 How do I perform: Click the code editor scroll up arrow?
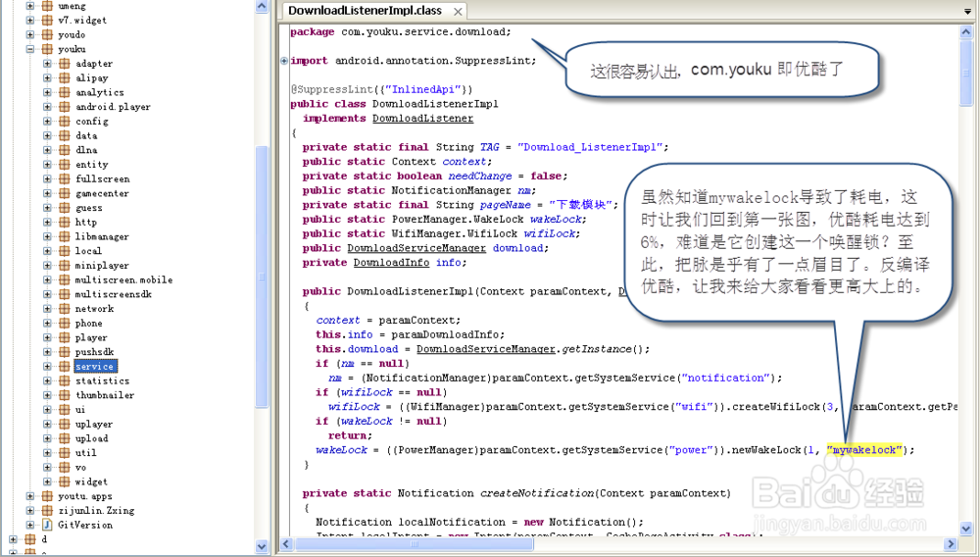(x=966, y=31)
